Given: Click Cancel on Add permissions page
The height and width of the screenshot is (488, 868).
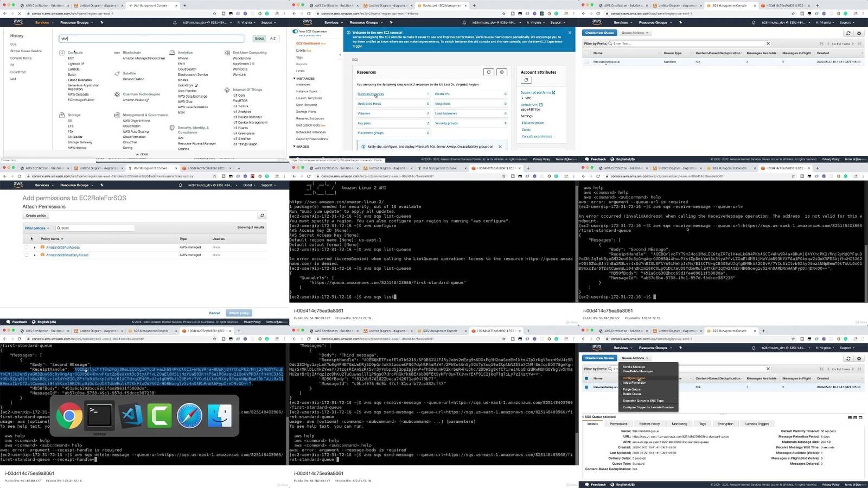Looking at the screenshot, I should point(214,313).
